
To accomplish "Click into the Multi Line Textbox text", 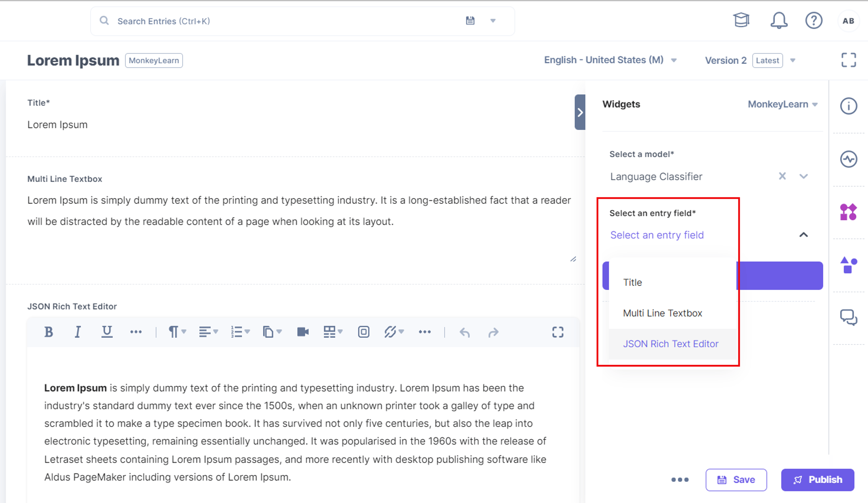I will [x=299, y=211].
